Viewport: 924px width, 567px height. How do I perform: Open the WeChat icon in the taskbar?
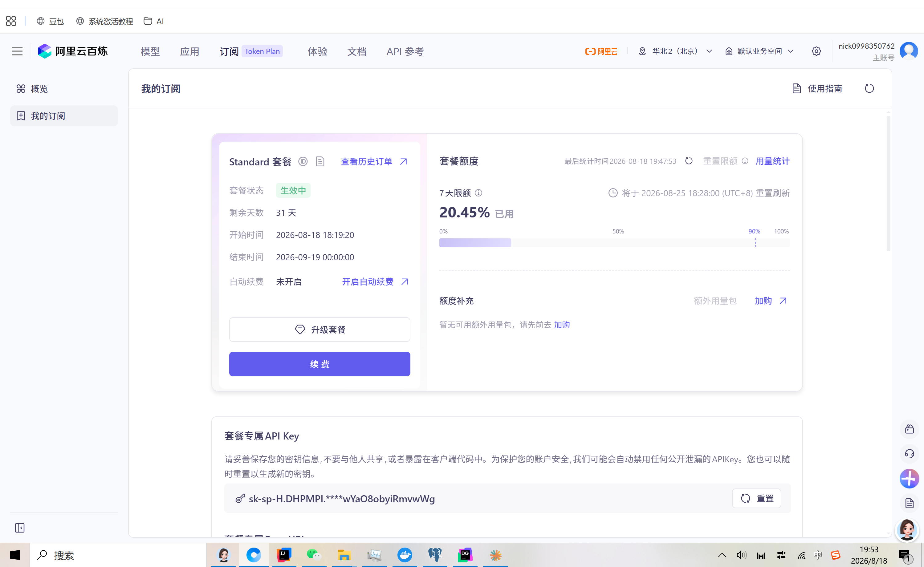pyautogui.click(x=314, y=555)
